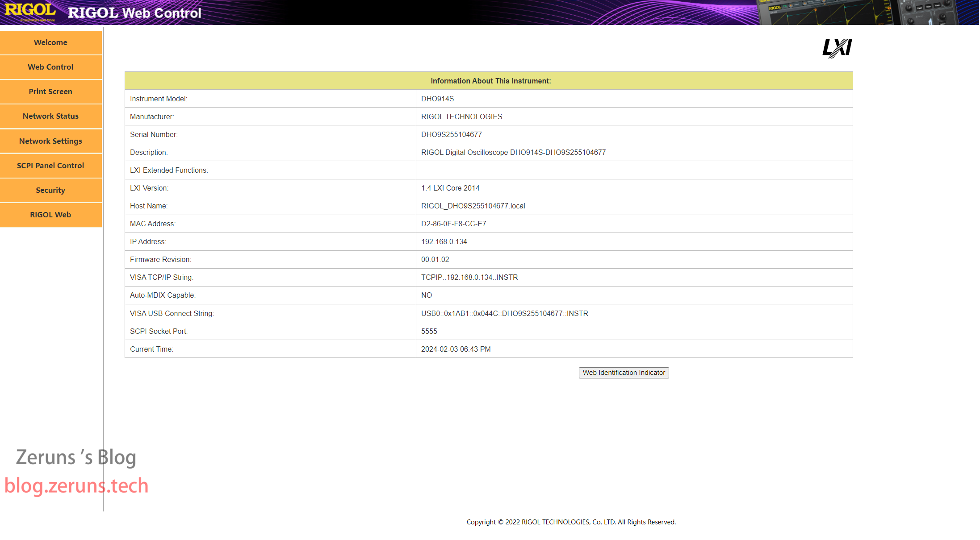Open the Security page
This screenshot has height=540, width=980.
coord(50,190)
